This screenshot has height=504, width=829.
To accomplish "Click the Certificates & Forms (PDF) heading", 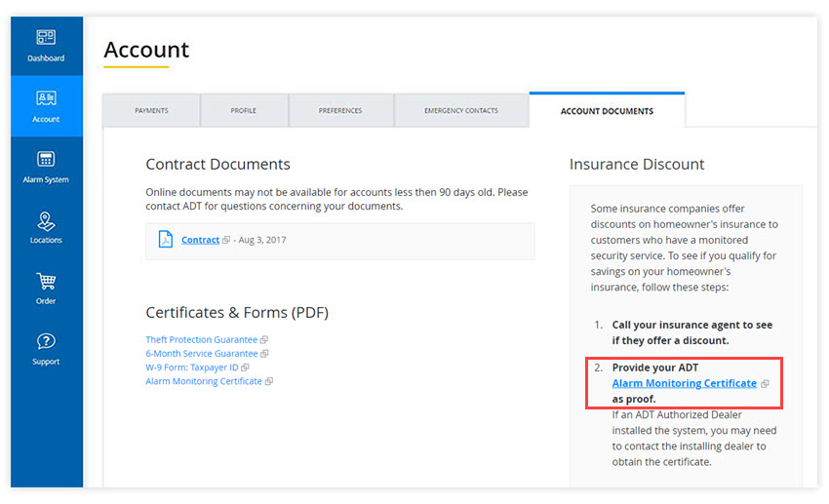I will pyautogui.click(x=237, y=313).
